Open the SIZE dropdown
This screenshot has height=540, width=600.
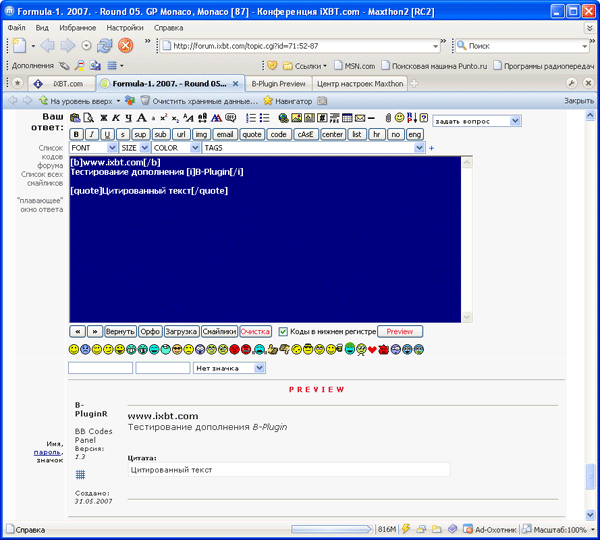tap(134, 148)
